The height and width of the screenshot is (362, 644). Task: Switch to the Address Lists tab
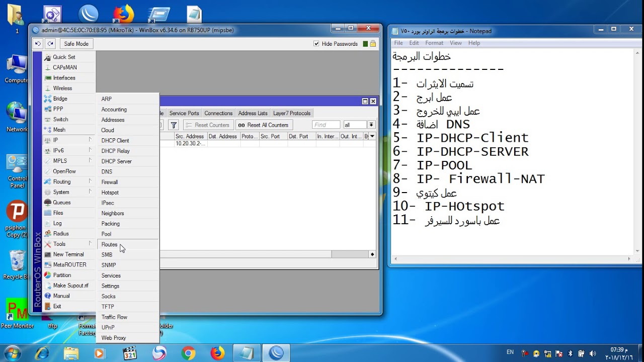[253, 113]
